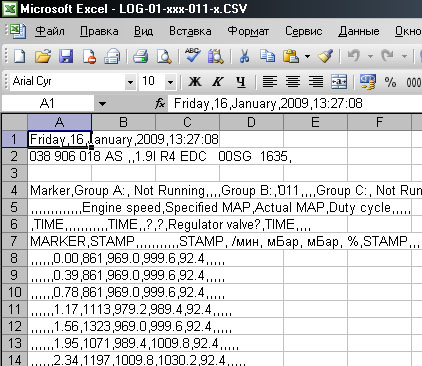Select column A header

click(x=59, y=122)
